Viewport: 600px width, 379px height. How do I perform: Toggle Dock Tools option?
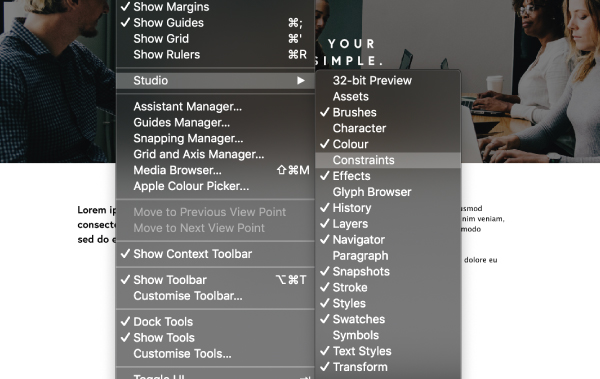215,322
